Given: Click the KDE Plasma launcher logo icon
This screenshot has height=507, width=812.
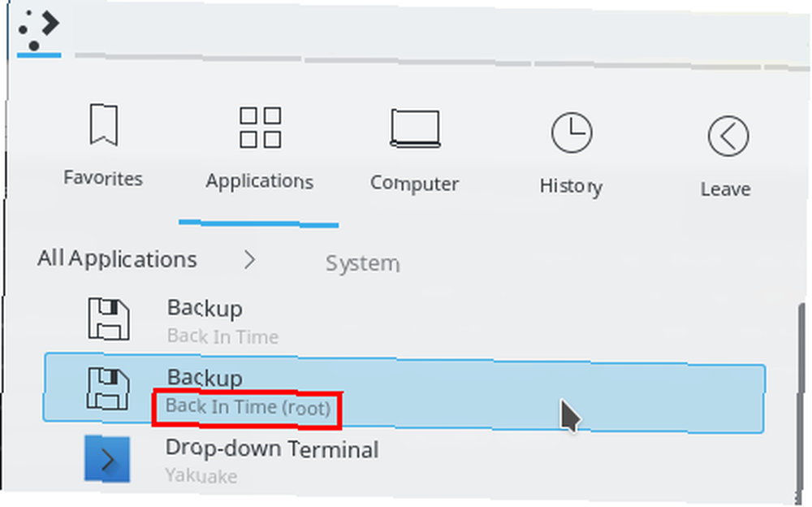Looking at the screenshot, I should (x=39, y=31).
